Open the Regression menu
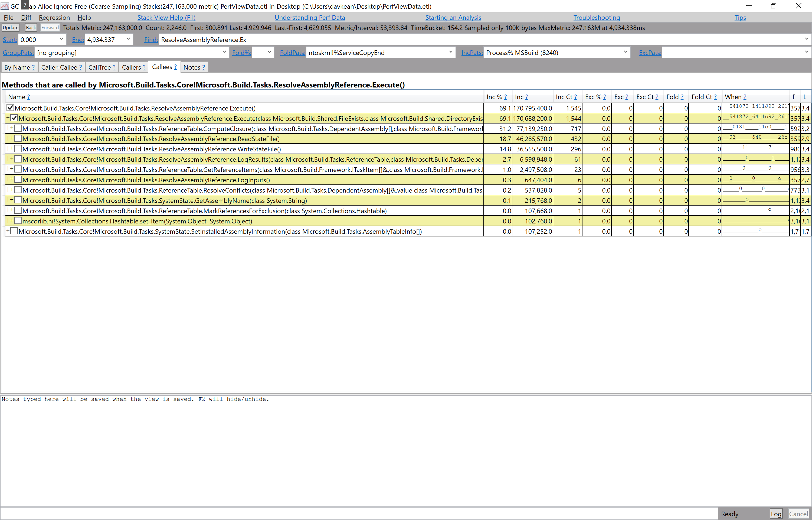Screen dimensions: 812x520 click(54, 17)
